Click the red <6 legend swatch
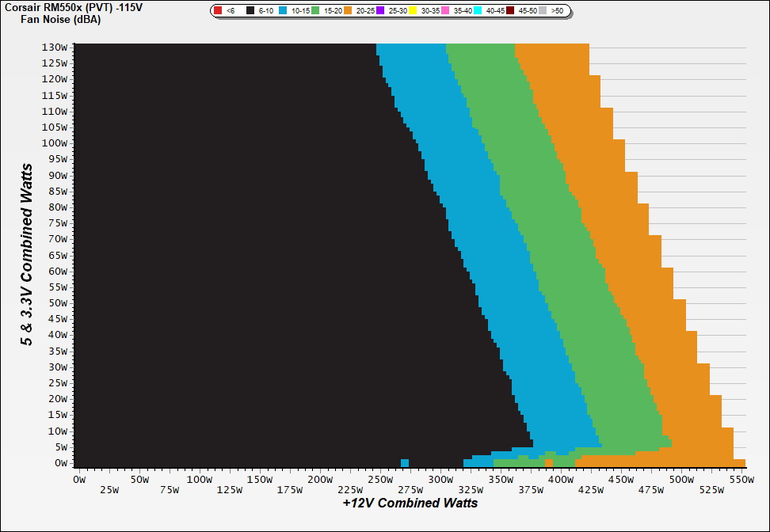Viewport: 770px width, 532px height. [218, 11]
